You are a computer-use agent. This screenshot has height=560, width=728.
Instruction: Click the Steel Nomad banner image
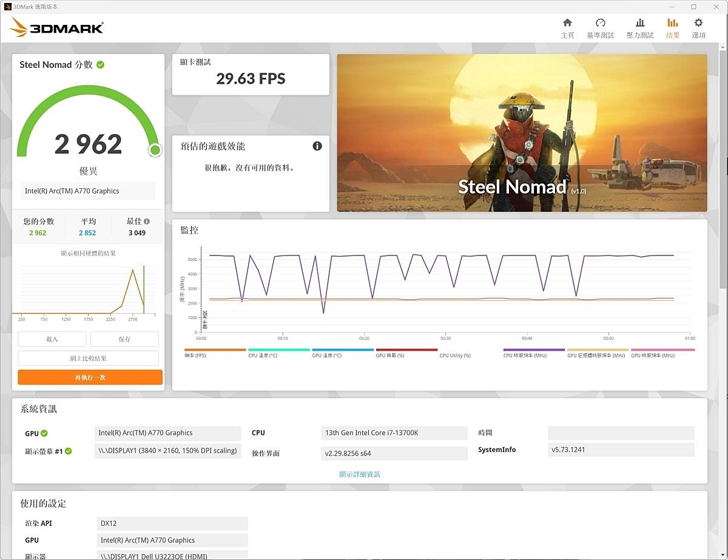(522, 133)
